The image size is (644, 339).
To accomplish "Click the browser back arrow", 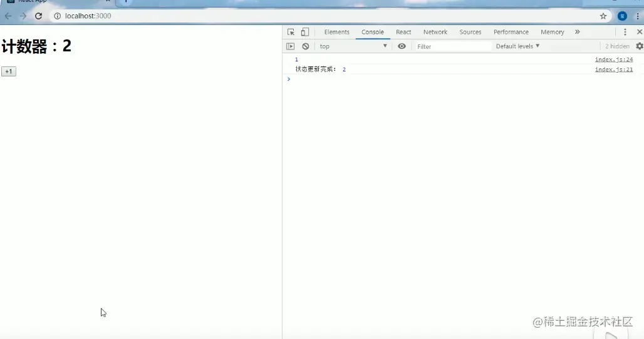I will (x=8, y=16).
